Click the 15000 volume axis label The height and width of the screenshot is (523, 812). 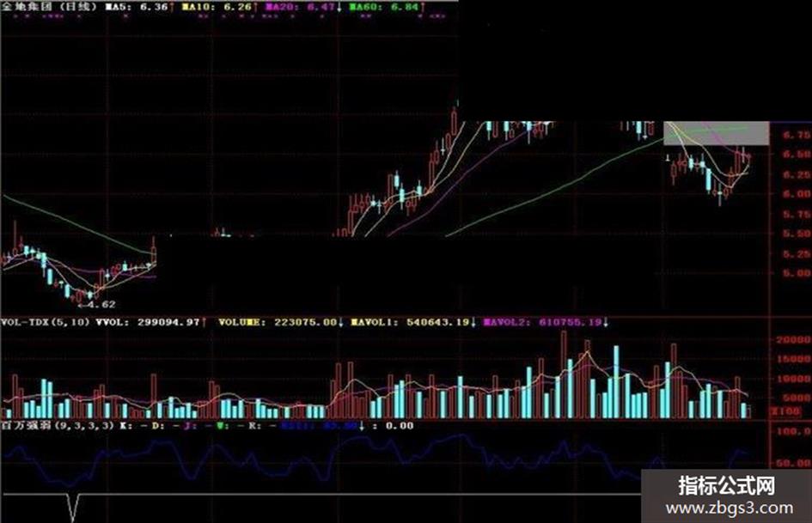(x=793, y=359)
